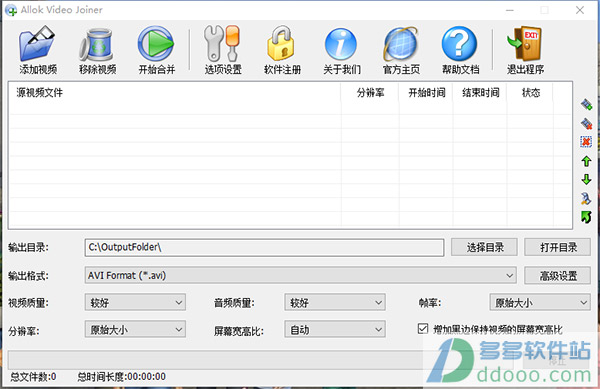The width and height of the screenshot is (600, 389).
Task: Expand the 输出格式 AVI Format dropdown
Action: tap(300, 275)
